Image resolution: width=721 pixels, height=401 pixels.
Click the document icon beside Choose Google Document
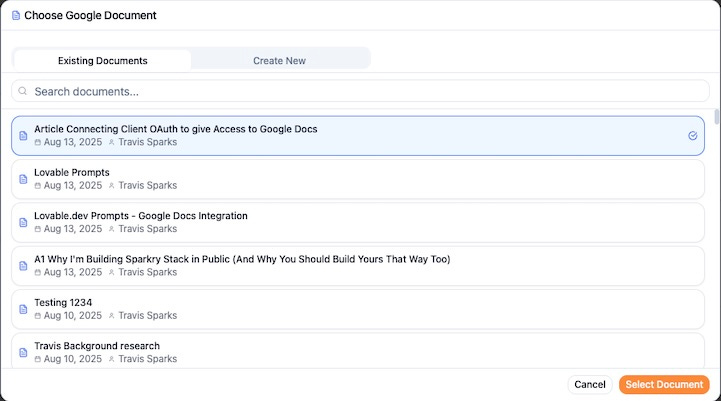click(16, 16)
